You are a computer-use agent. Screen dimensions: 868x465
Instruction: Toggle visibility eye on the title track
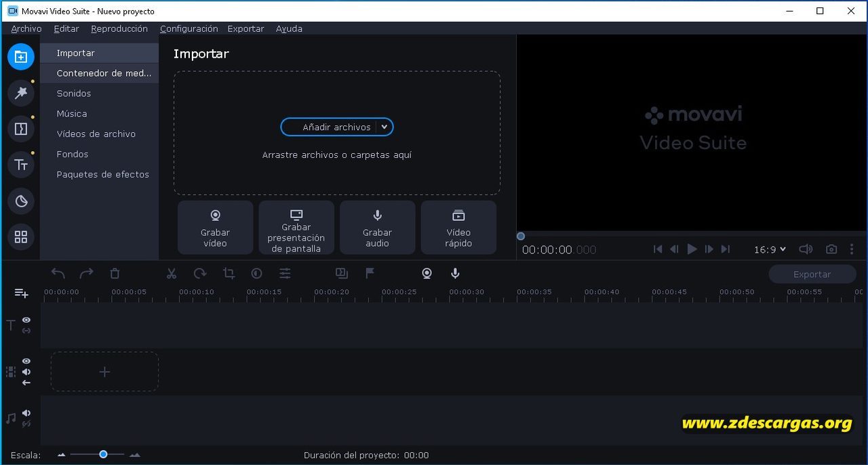point(26,320)
